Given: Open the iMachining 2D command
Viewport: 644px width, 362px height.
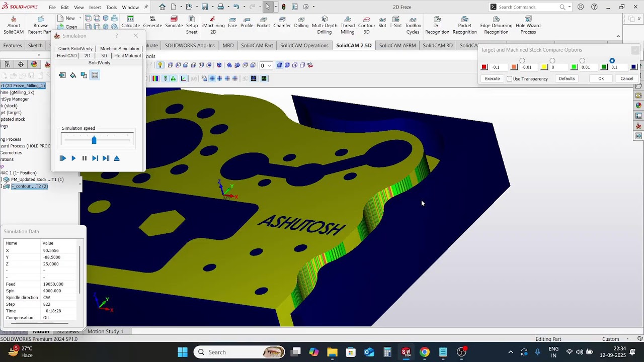Looking at the screenshot, I should click(213, 25).
